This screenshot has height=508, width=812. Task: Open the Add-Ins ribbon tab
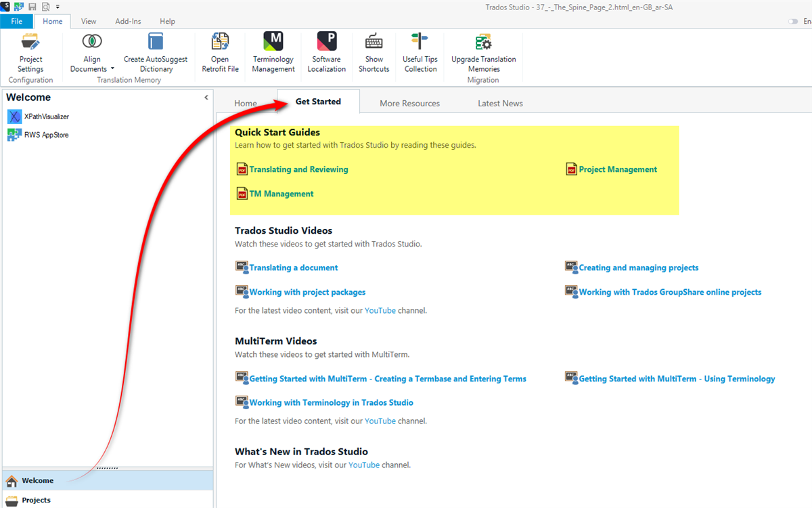128,21
